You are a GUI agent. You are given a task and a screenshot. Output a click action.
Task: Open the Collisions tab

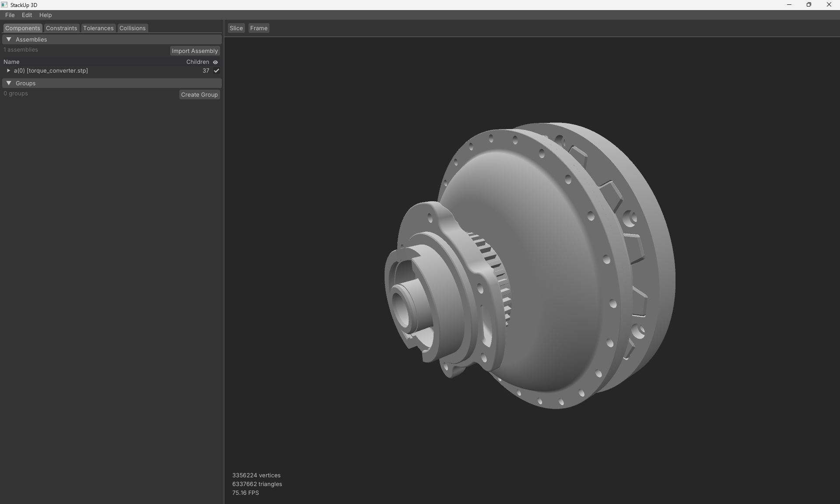(x=132, y=28)
